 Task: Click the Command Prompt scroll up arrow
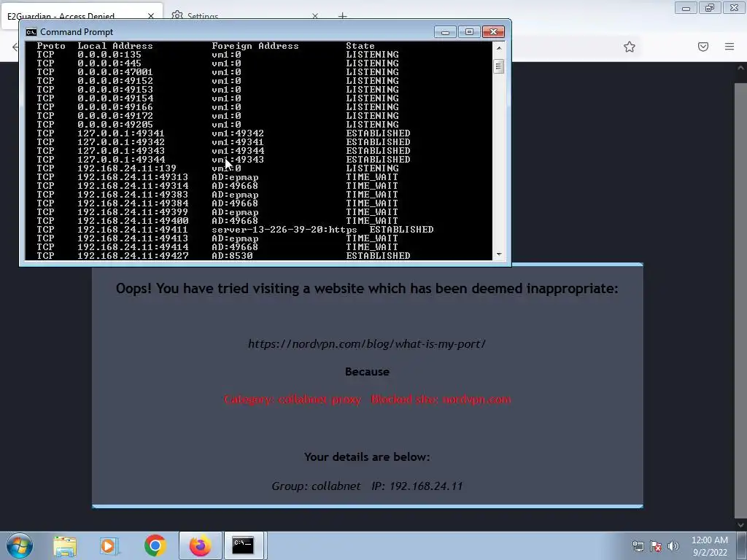pyautogui.click(x=499, y=47)
